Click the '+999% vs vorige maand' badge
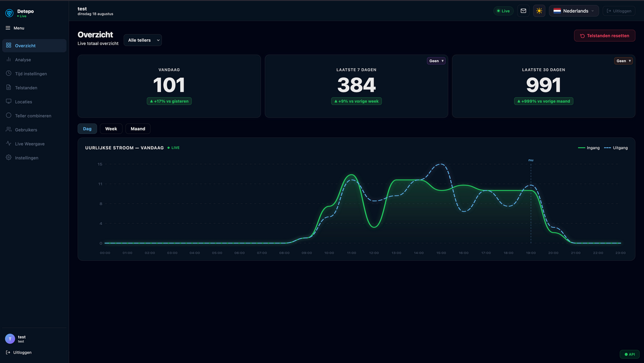 (x=544, y=101)
